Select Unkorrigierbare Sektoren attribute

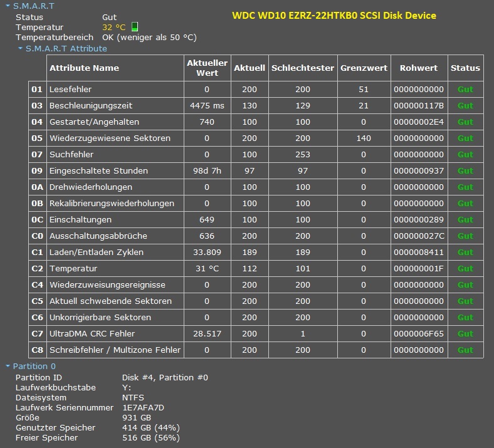(x=100, y=318)
